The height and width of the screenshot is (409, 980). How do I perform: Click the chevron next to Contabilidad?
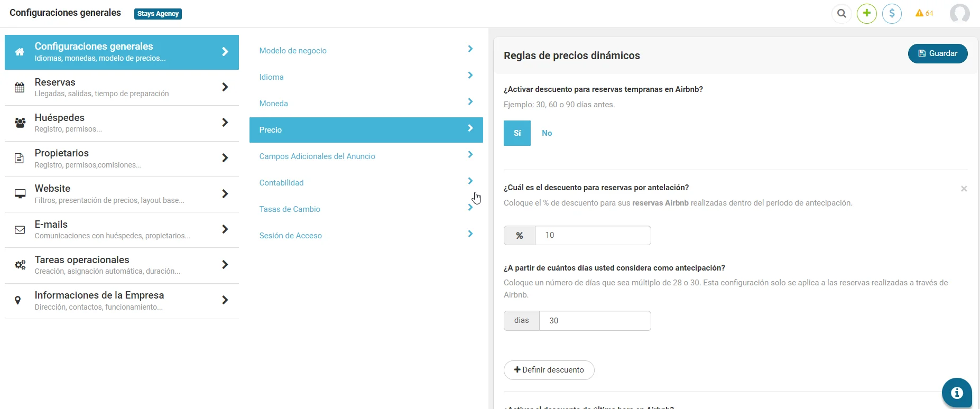(x=470, y=181)
